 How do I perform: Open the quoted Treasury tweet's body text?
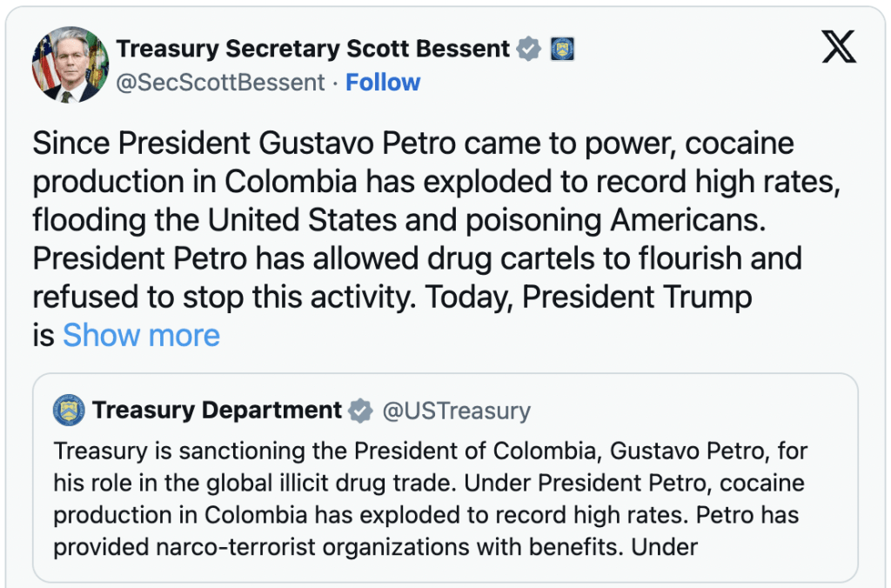tap(429, 498)
